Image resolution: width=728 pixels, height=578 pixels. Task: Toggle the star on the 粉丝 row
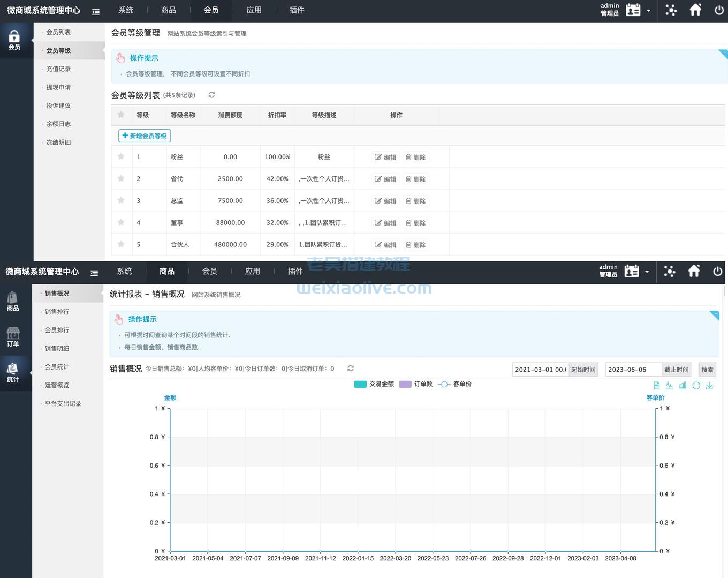click(121, 156)
